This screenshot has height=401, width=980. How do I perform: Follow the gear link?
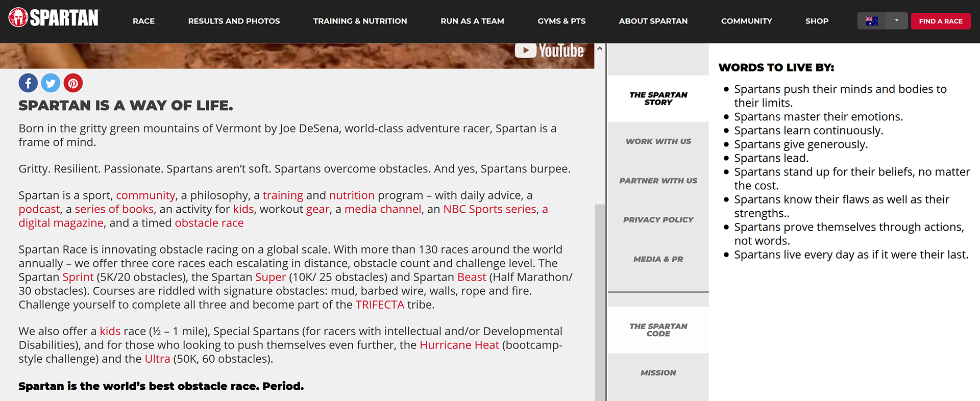317,209
